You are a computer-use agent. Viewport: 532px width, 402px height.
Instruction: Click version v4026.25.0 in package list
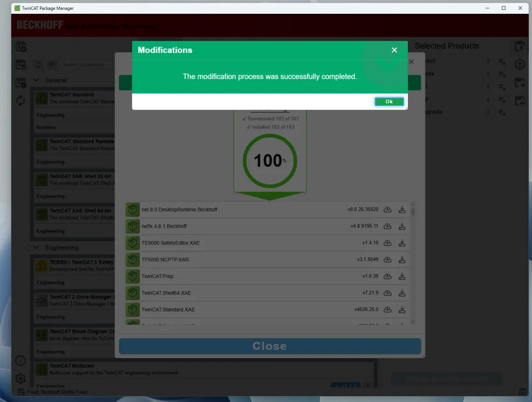[366, 309]
